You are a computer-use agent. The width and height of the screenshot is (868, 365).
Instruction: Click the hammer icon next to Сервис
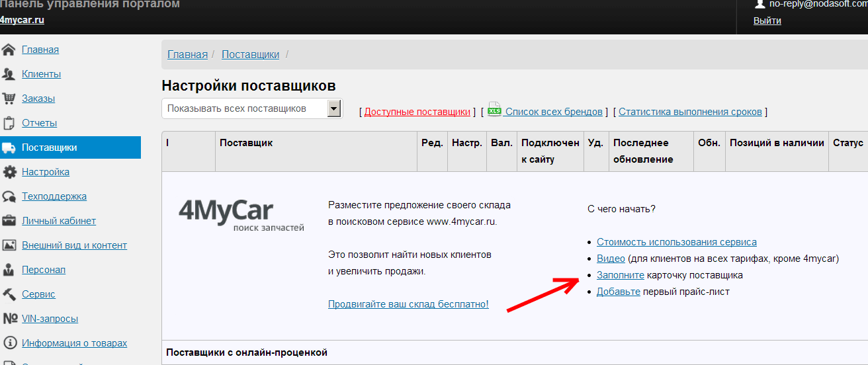click(x=9, y=294)
